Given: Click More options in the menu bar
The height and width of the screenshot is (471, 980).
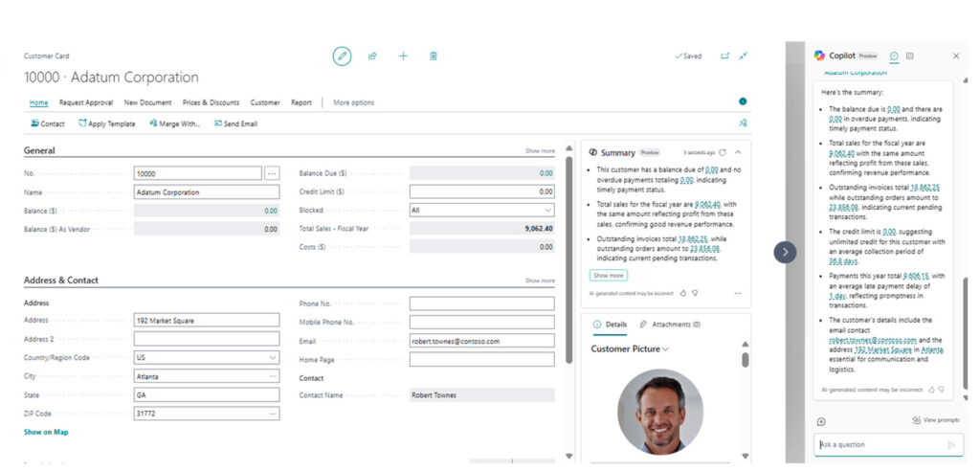Looking at the screenshot, I should 354,102.
